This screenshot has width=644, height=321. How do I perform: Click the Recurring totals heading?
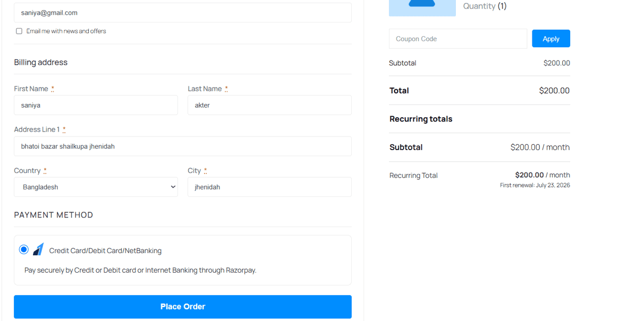pos(421,119)
